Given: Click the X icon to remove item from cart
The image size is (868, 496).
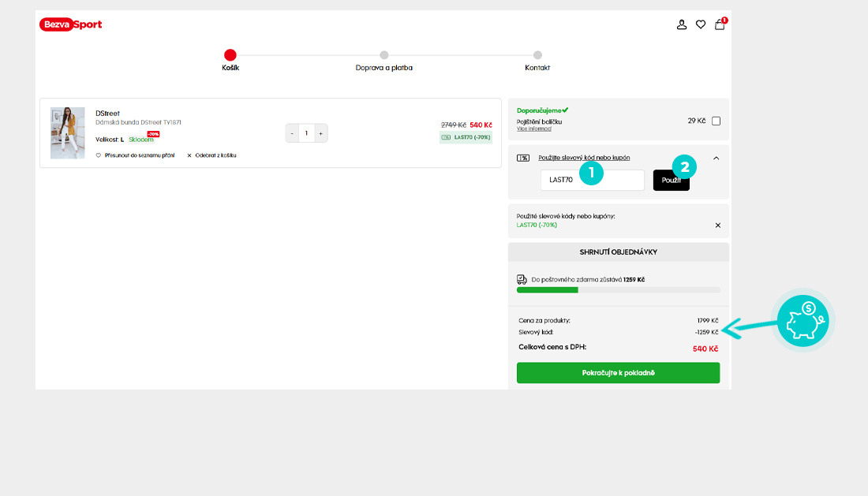Looking at the screenshot, I should (189, 155).
